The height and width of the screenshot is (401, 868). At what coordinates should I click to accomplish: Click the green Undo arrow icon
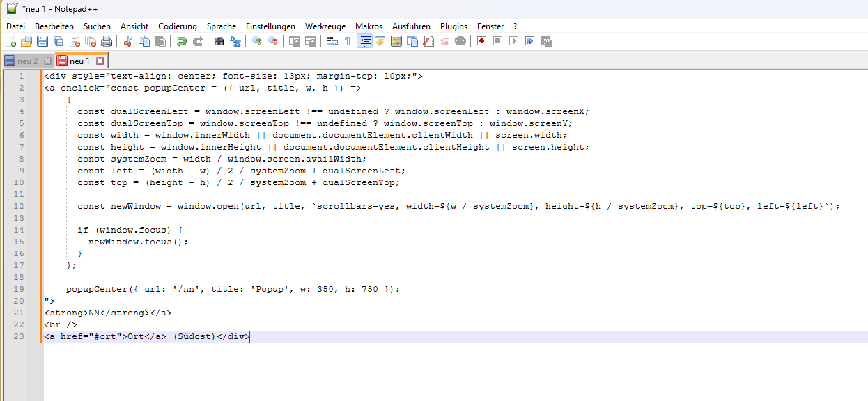(x=181, y=42)
